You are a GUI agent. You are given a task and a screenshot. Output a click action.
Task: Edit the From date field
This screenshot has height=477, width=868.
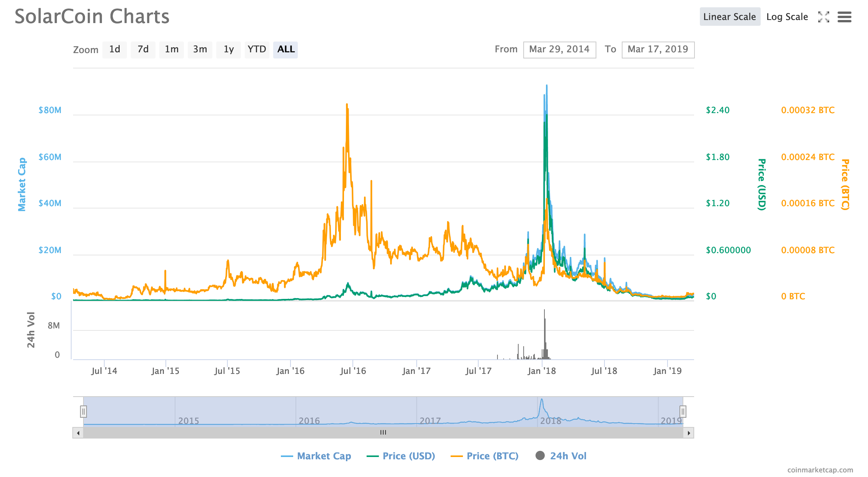(x=559, y=50)
